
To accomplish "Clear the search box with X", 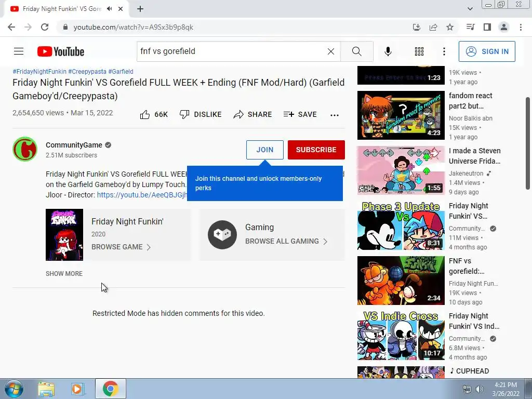I will point(331,51).
